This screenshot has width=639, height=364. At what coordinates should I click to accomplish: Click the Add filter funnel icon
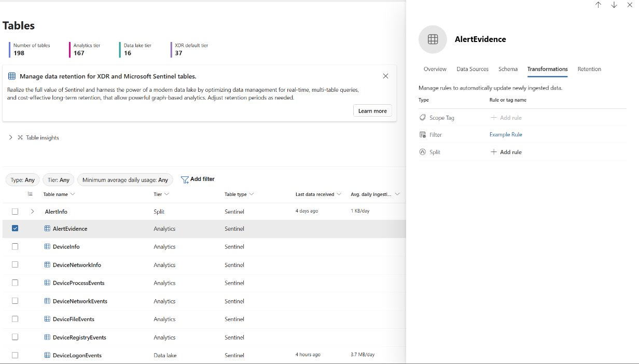pos(185,179)
